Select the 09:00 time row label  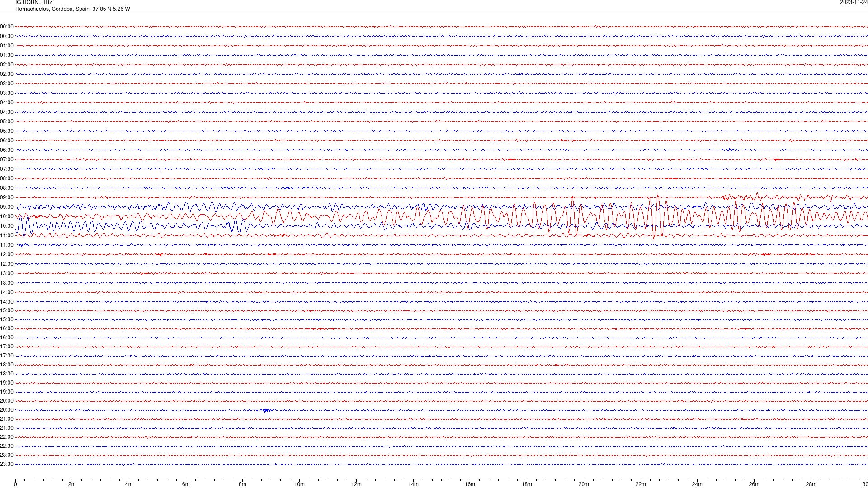pyautogui.click(x=7, y=197)
